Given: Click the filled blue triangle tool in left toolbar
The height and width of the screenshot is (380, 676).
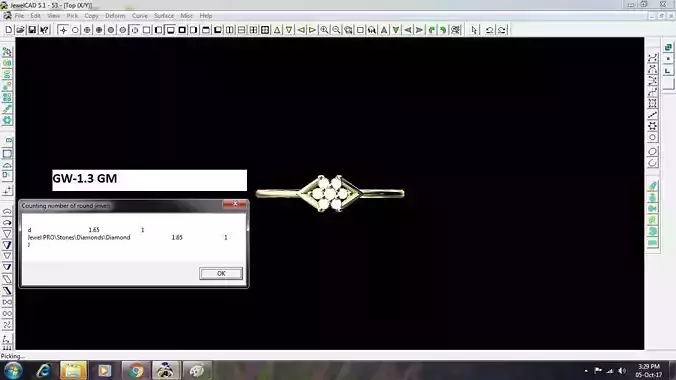Looking at the screenshot, I should click(7, 245).
